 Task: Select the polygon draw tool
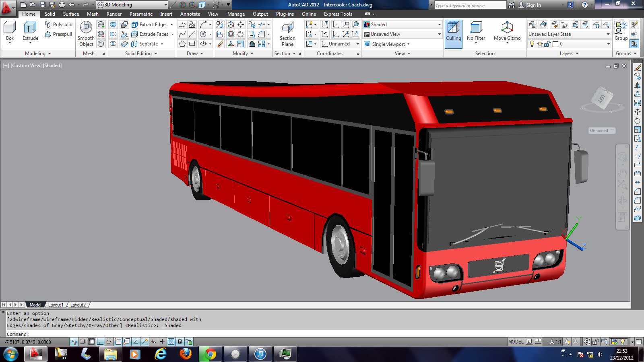182,44
